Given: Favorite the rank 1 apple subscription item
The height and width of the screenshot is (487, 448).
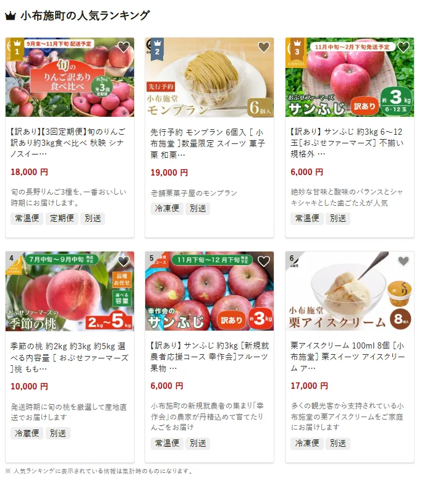Looking at the screenshot, I should click(124, 47).
